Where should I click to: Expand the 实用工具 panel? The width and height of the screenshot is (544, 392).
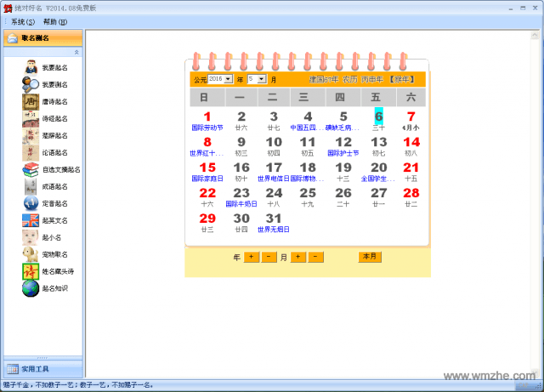click(42, 368)
